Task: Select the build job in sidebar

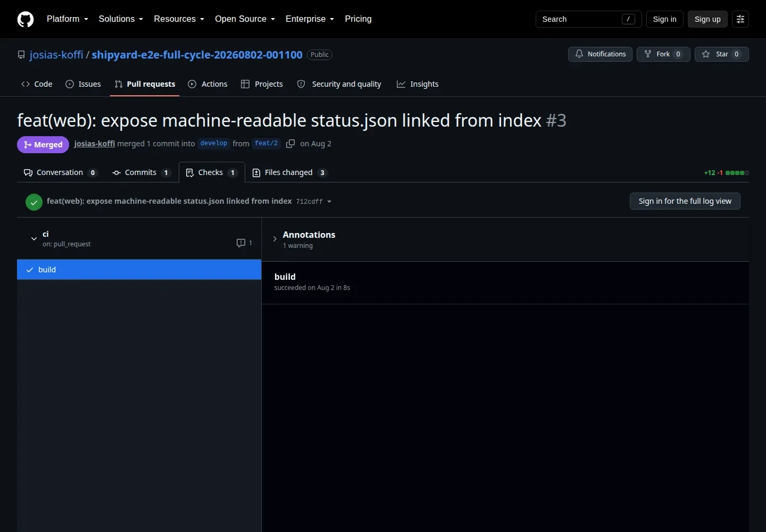Action: 139,270
